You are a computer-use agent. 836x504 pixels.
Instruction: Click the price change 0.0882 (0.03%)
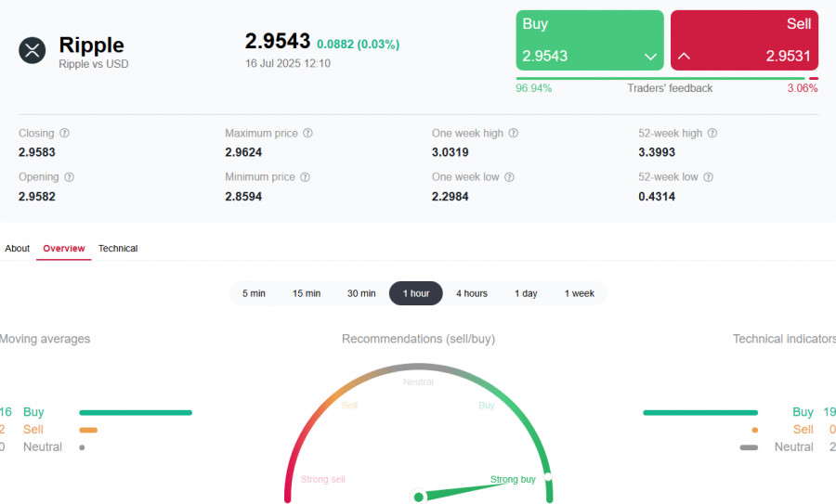358,45
